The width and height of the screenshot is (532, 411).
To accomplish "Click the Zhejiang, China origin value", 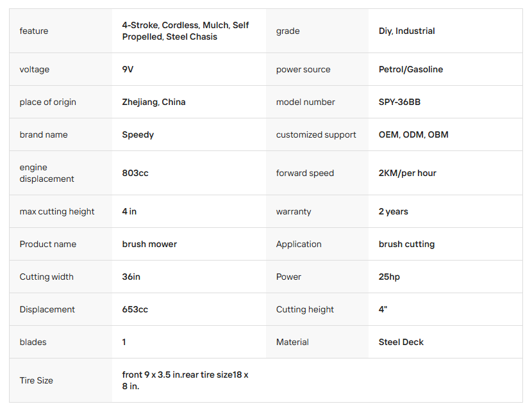I will click(154, 102).
